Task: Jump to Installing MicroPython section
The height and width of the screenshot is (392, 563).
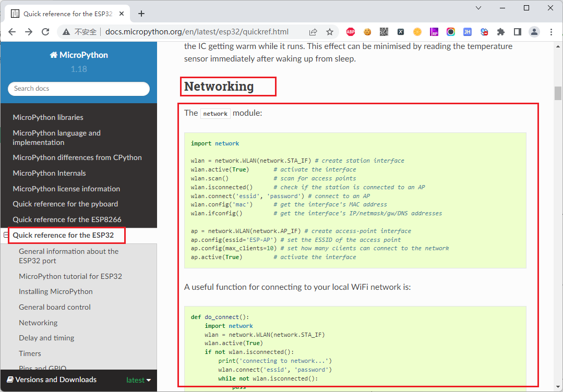Action: [56, 291]
